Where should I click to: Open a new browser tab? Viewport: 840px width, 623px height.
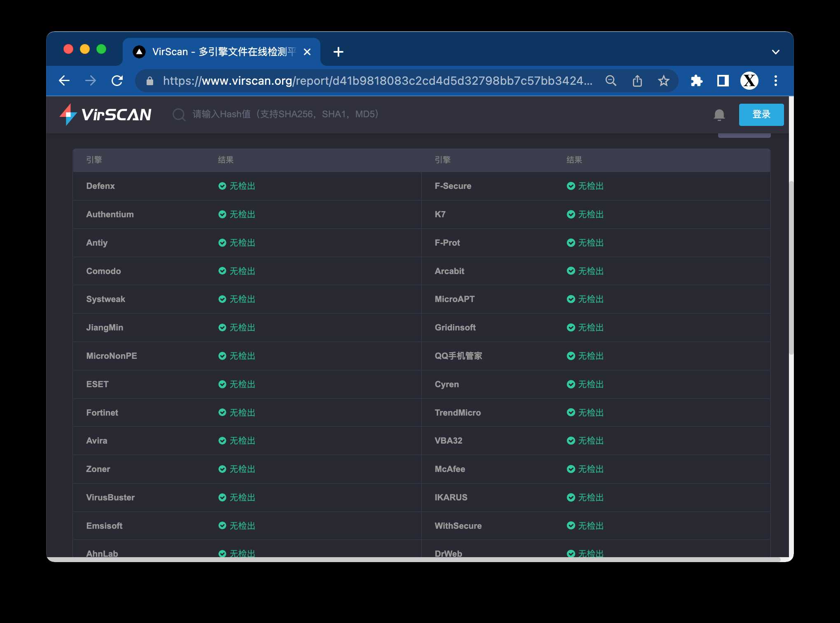pyautogui.click(x=338, y=52)
